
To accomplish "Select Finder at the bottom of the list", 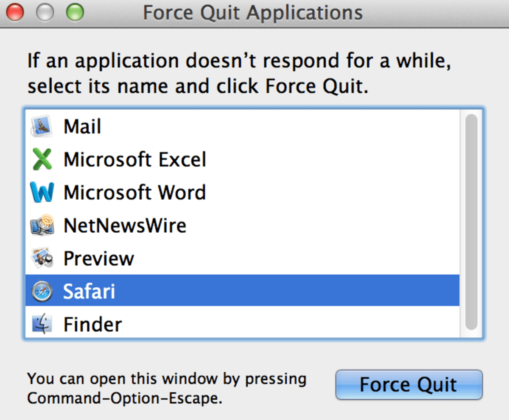I will (x=92, y=324).
